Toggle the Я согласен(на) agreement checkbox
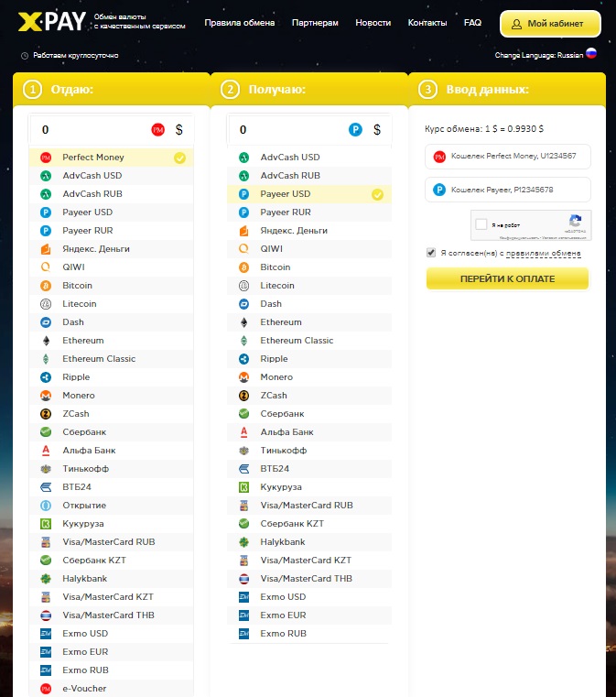 coord(431,253)
